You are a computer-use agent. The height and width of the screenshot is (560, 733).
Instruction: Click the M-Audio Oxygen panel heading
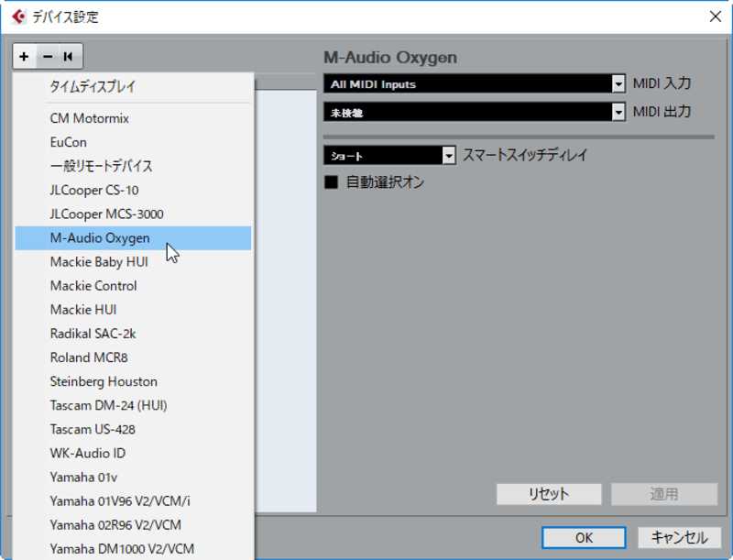(390, 58)
